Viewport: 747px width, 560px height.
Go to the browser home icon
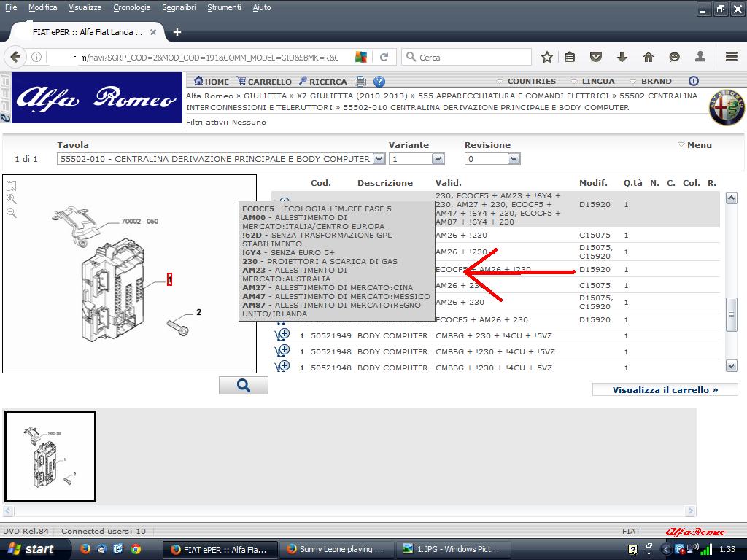click(649, 57)
